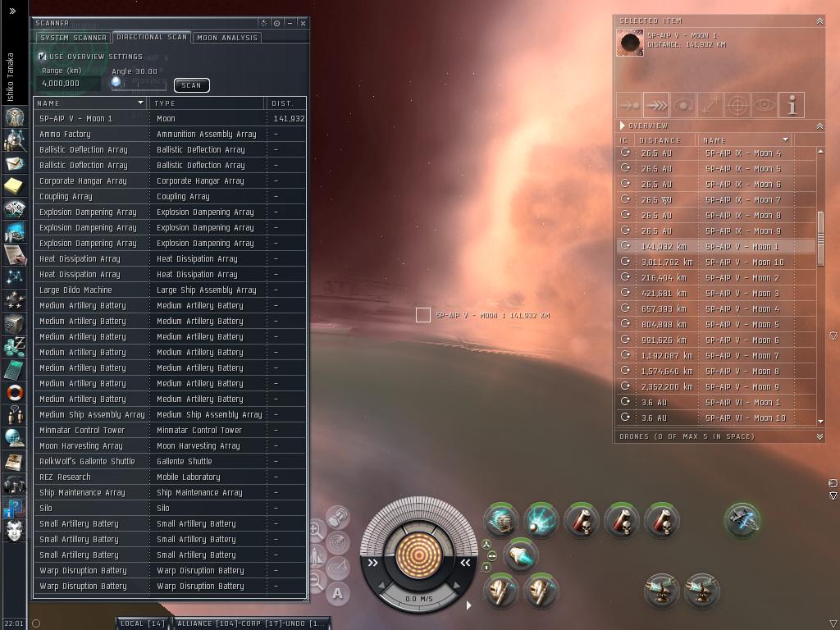
Task: Select SP-AIP V - Moon 10 in Overview
Action: pos(715,262)
